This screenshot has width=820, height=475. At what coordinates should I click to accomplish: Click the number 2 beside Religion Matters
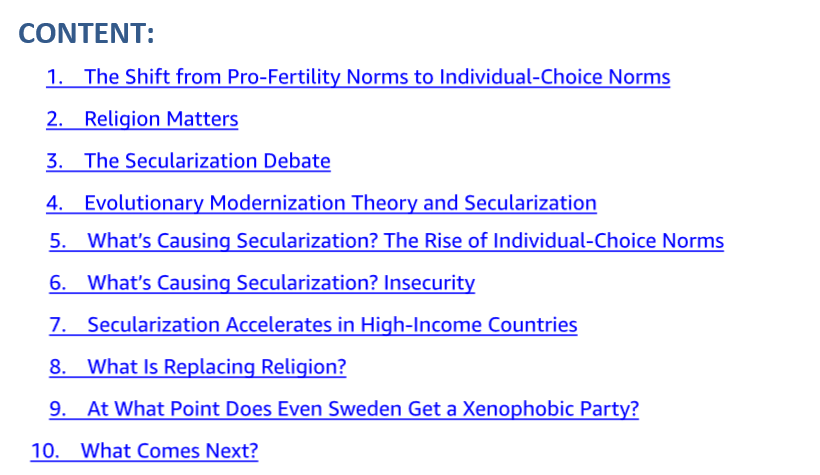pos(54,120)
